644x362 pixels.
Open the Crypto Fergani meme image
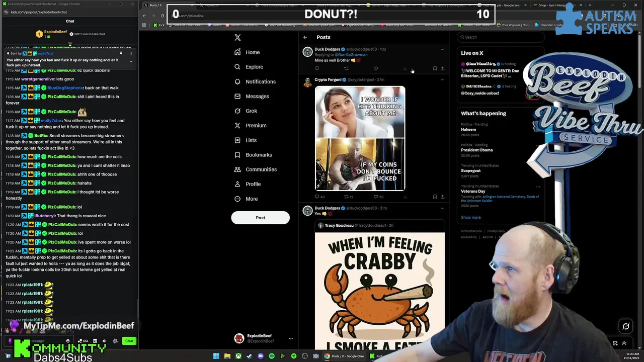pyautogui.click(x=360, y=138)
